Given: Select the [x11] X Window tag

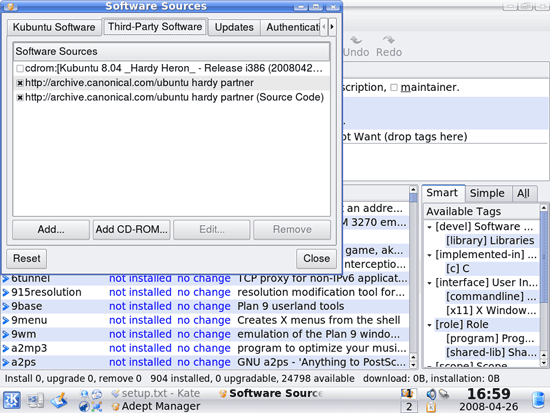Looking at the screenshot, I should pyautogui.click(x=491, y=311).
